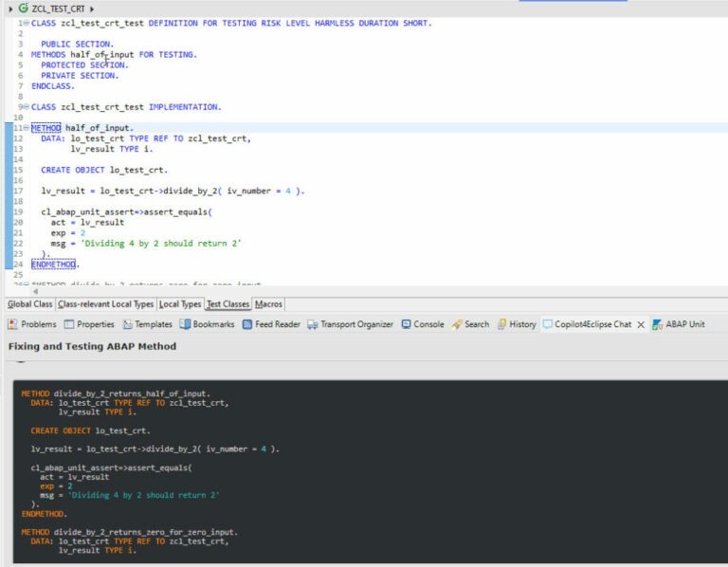Expand the breadcrumb arrow before ZCL_TEST_CRT
728x567 pixels.
point(10,9)
